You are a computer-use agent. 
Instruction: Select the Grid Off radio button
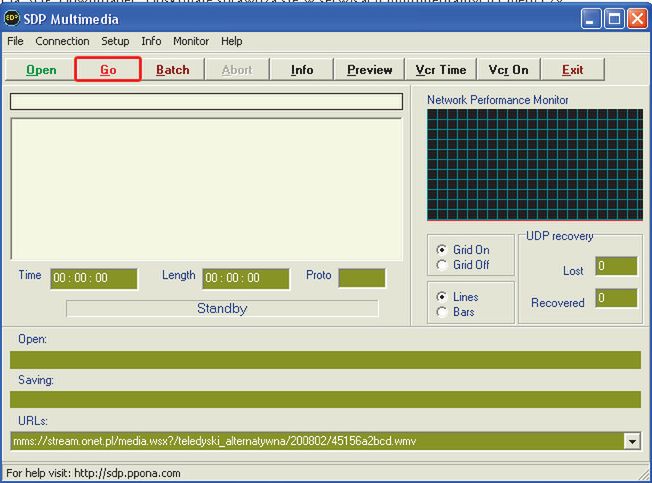(x=442, y=265)
